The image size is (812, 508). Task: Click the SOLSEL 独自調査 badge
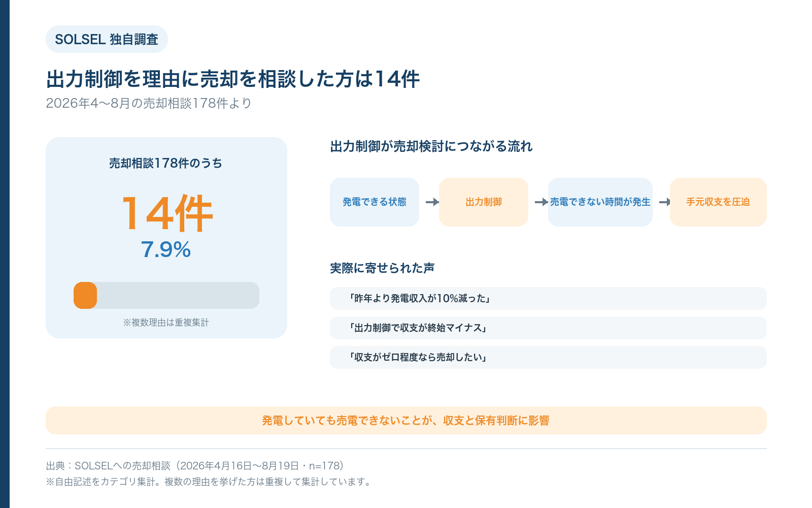click(x=107, y=39)
